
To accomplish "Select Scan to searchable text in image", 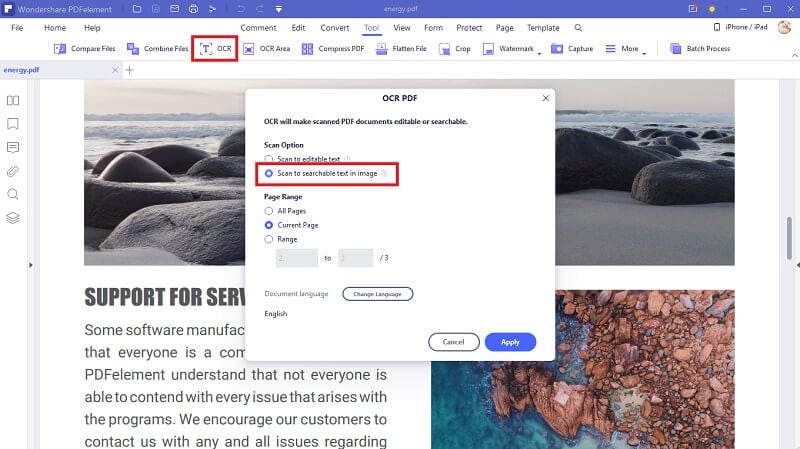I will [269, 173].
